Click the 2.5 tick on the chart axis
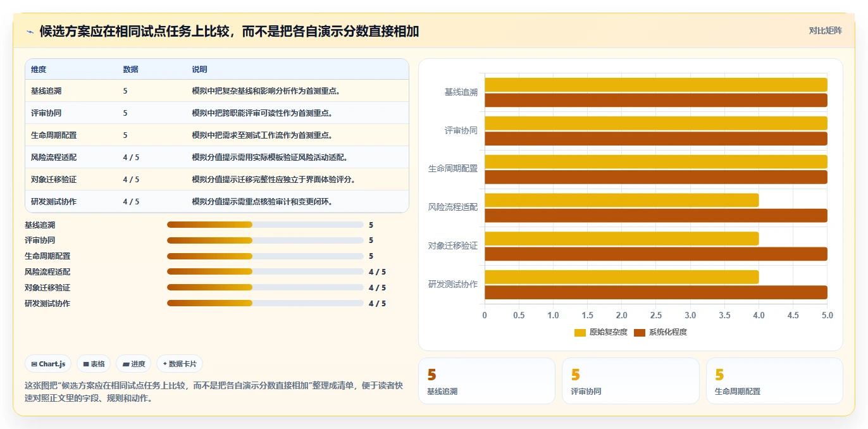This screenshot has width=868, height=429. (656, 315)
